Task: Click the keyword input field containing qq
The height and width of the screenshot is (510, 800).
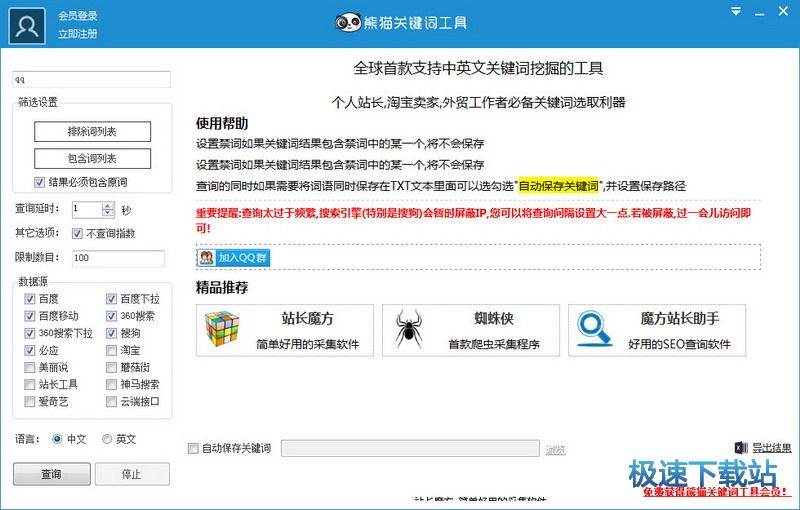Action: [92, 80]
